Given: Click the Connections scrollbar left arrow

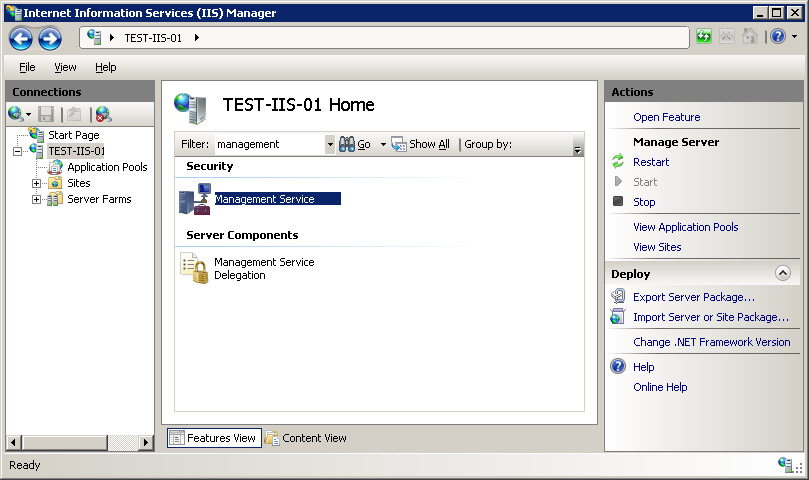Looking at the screenshot, I should coord(13,442).
